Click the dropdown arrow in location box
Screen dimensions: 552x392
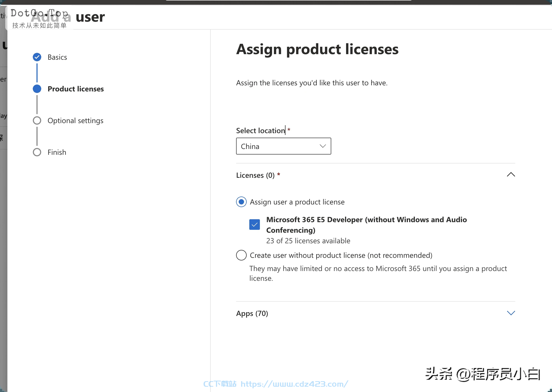[x=323, y=146]
